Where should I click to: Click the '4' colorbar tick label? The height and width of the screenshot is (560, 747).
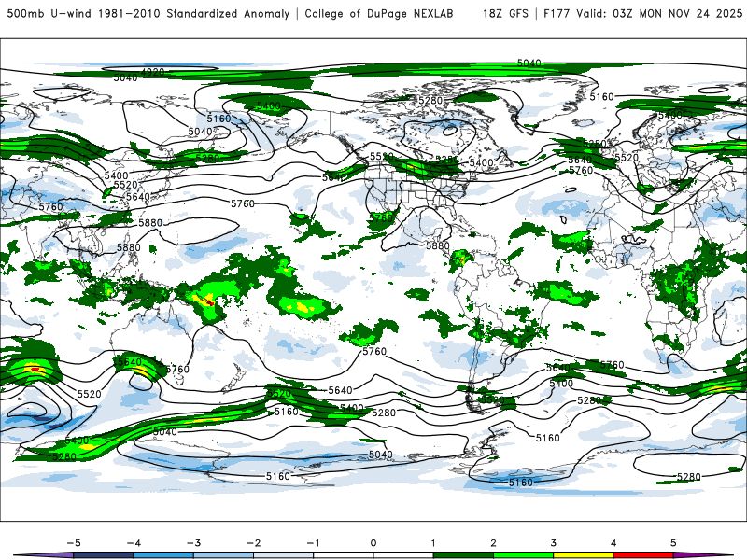tap(613, 543)
